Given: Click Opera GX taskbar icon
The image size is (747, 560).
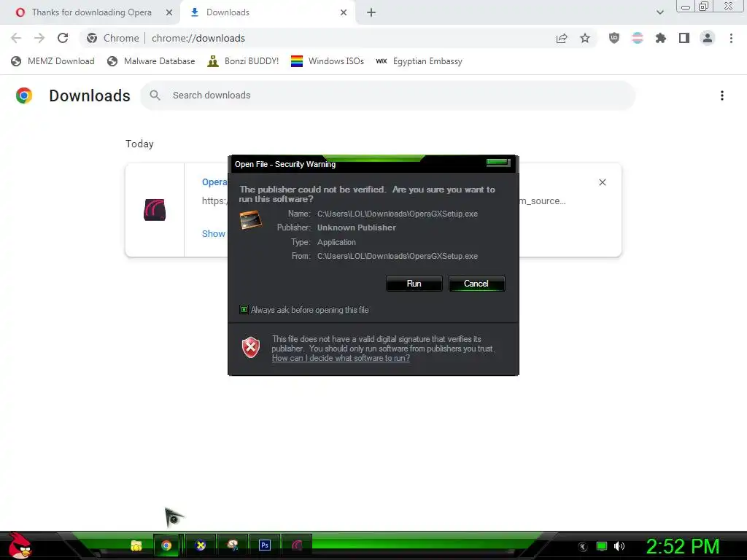Looking at the screenshot, I should pos(297,545).
